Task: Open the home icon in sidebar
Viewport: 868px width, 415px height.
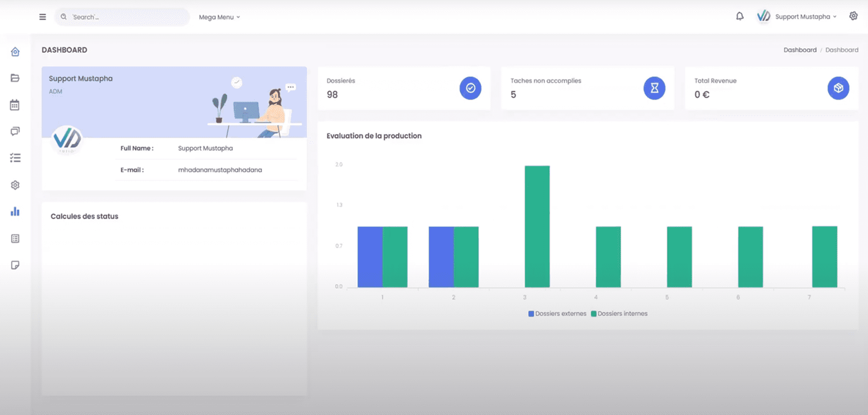Action: pyautogui.click(x=15, y=52)
